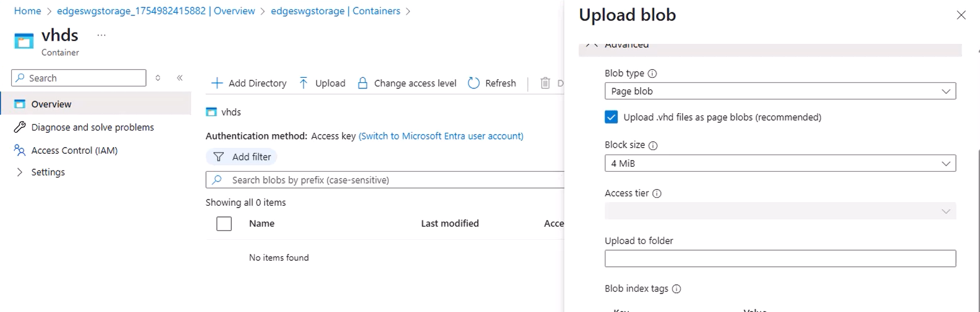Sort by the Last modified column header
Viewport: 980px width, 312px height.
[x=450, y=224]
